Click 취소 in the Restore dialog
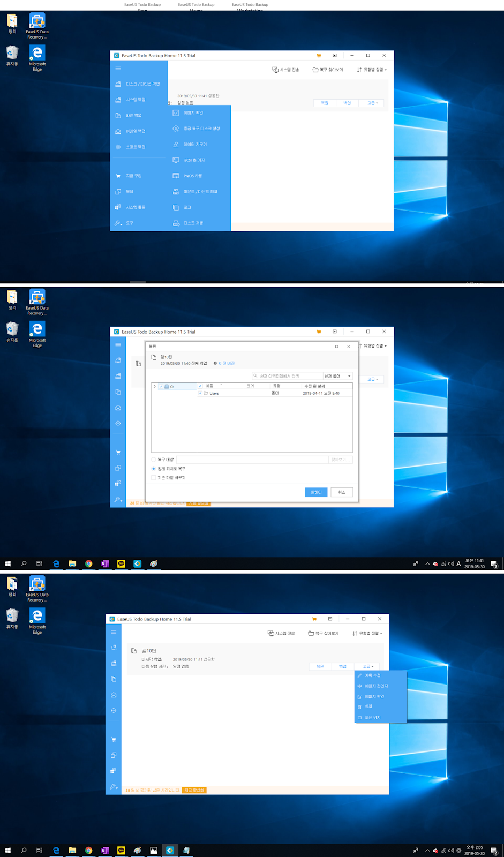Screen dimensions: 504x857 point(342,492)
